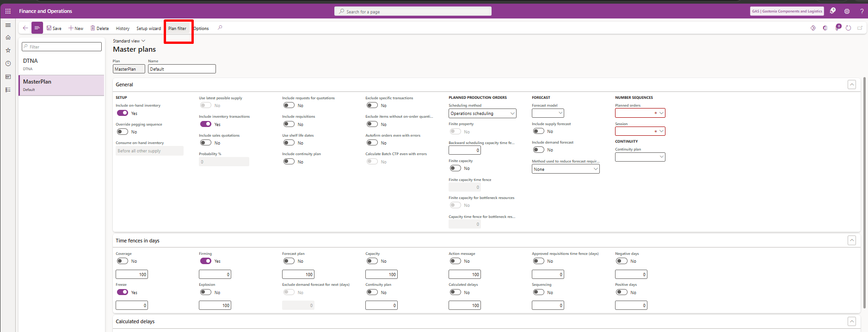This screenshot has width=868, height=332.
Task: Open Workspaces icon in sidebar
Action: coord(8,77)
